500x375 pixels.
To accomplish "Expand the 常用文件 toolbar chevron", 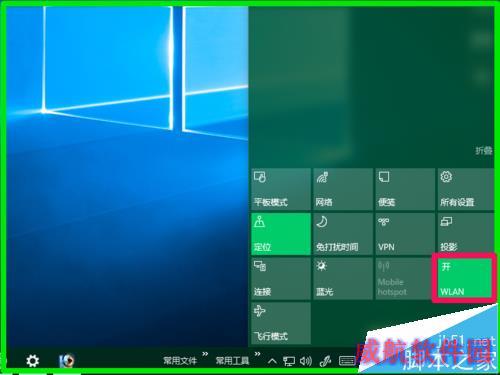I will tap(205, 354).
